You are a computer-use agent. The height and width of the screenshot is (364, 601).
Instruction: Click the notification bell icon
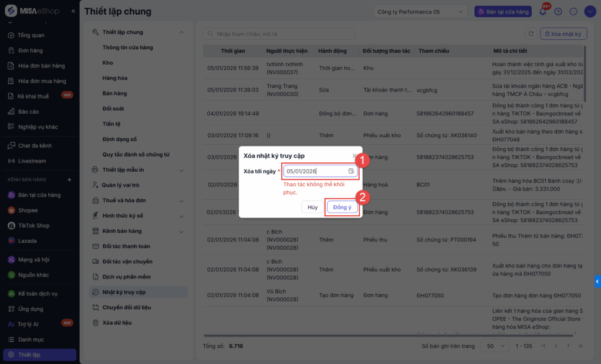tap(543, 12)
